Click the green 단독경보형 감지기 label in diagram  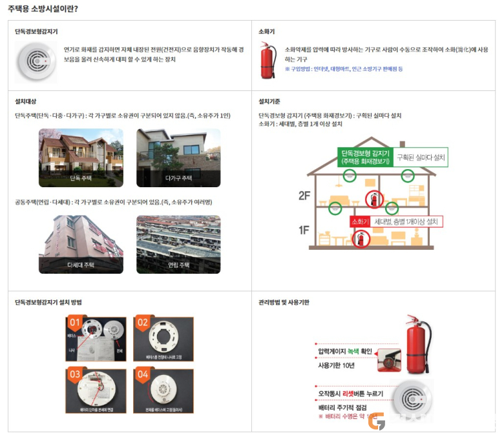point(365,157)
